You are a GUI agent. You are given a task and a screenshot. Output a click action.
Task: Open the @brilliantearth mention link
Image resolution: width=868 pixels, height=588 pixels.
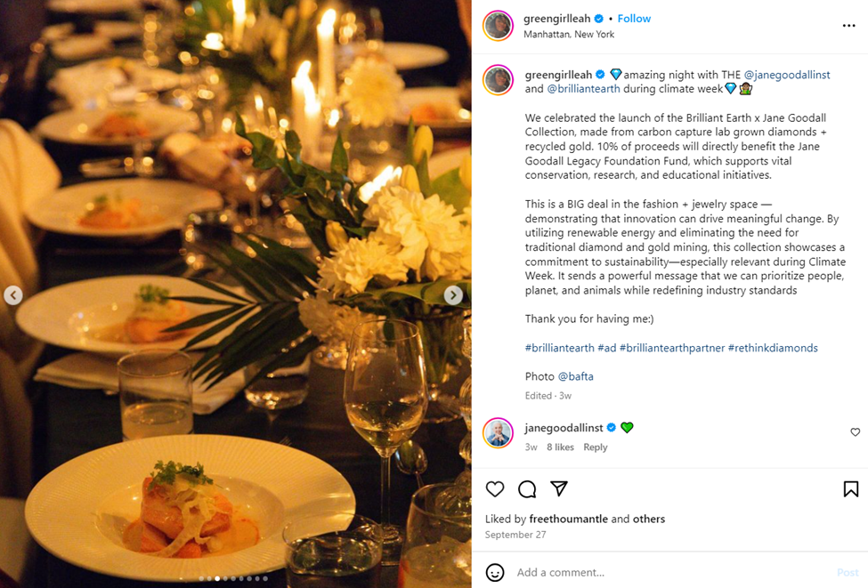[583, 88]
